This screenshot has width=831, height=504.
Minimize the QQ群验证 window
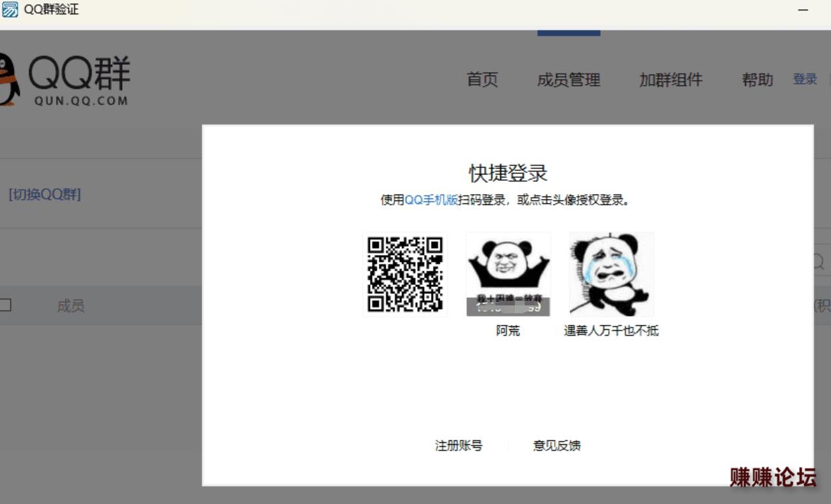(x=803, y=10)
